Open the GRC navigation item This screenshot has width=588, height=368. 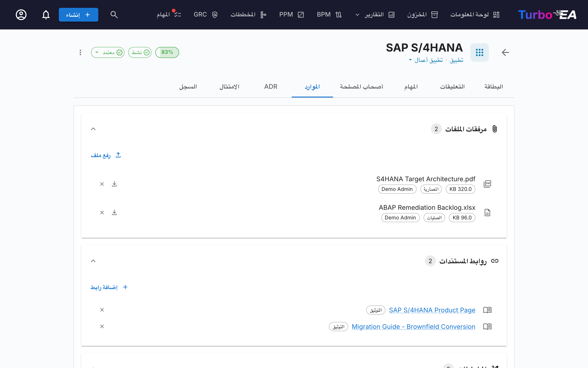(x=206, y=14)
